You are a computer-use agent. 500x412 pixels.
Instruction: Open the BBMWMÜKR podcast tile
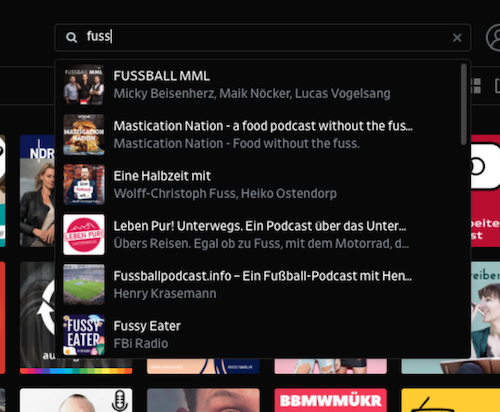pyautogui.click(x=330, y=400)
